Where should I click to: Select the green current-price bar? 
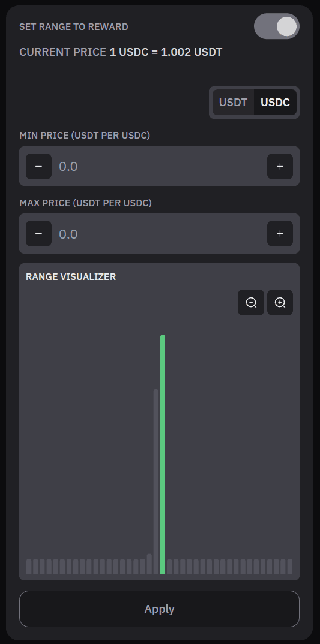[163, 455]
